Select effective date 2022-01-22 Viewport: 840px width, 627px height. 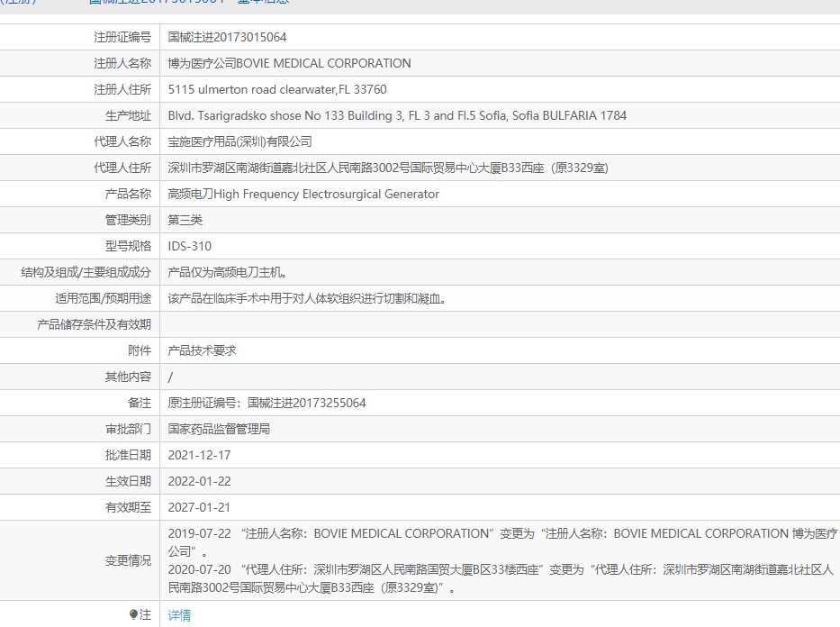click(199, 482)
